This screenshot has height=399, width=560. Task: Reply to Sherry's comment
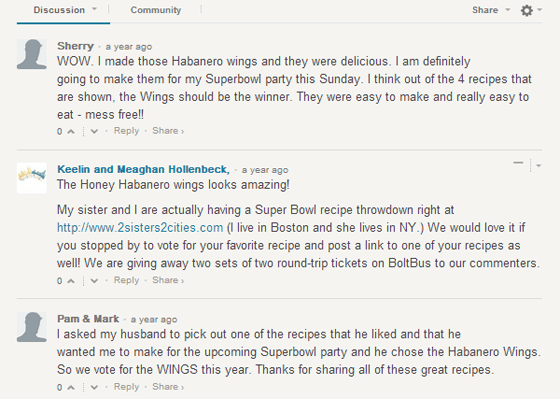click(126, 131)
